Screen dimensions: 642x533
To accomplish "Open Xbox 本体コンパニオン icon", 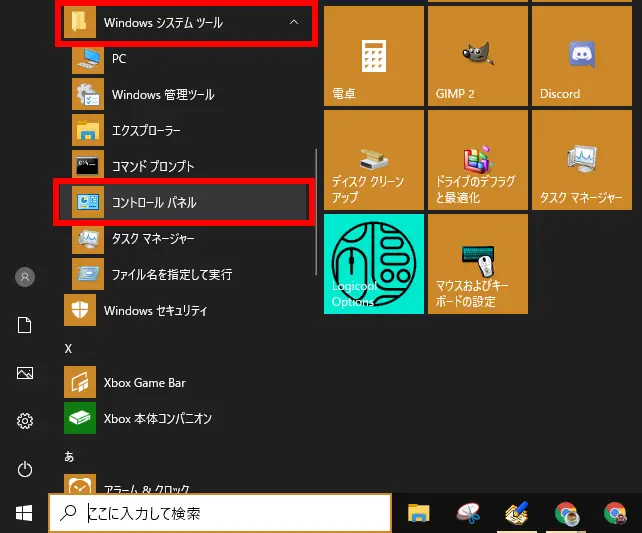I will [x=80, y=418].
